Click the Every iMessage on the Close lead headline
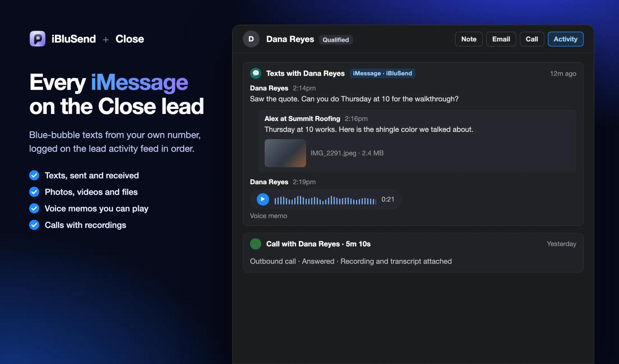The height and width of the screenshot is (364, 619). pos(116,94)
